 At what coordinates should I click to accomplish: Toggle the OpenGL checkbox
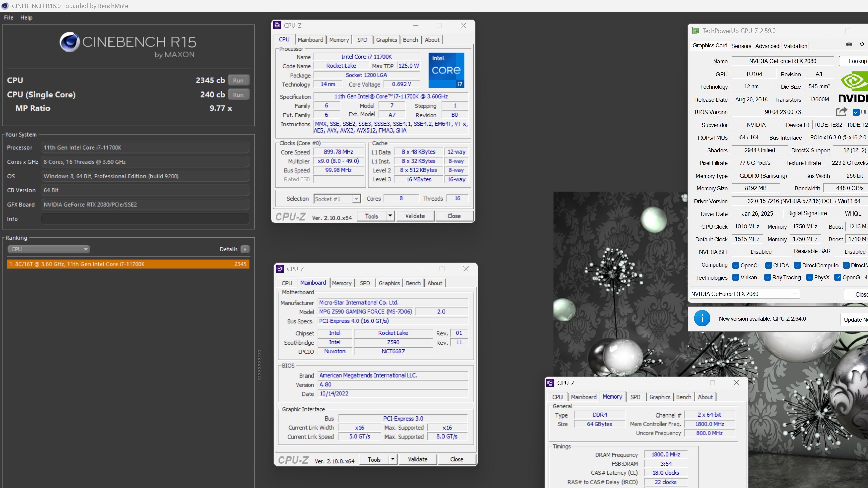(x=838, y=277)
